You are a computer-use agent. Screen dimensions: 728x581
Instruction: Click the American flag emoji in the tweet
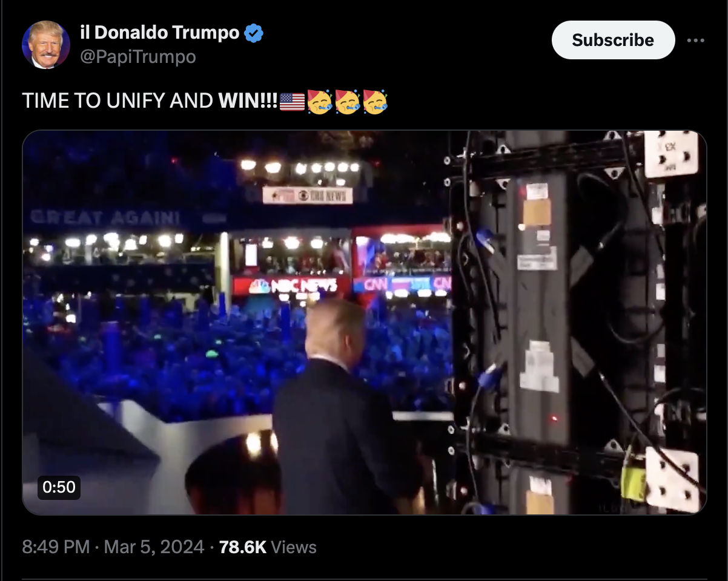pyautogui.click(x=292, y=101)
